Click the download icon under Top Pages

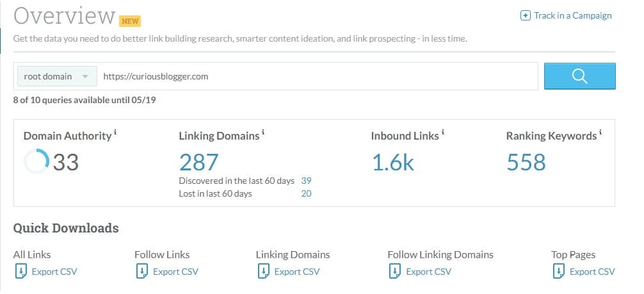point(559,272)
